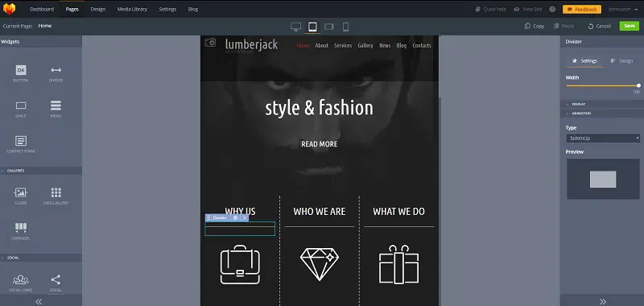The width and height of the screenshot is (644, 306).
Task: Select the 'style & fashion' heading text
Action: (x=319, y=108)
